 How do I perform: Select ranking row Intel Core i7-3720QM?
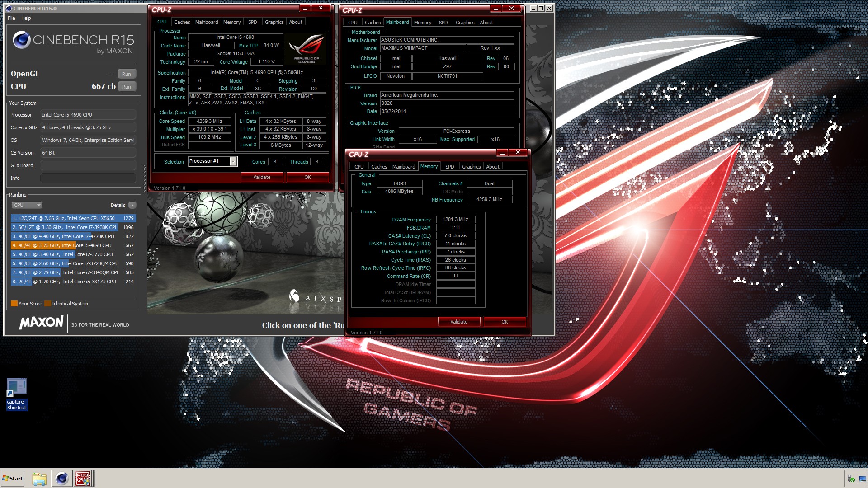point(73,263)
